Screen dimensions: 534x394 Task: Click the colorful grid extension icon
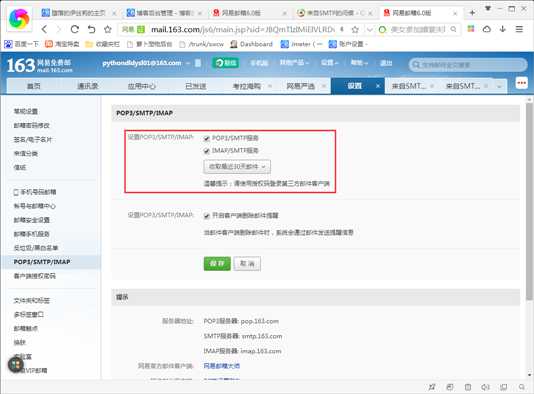coord(471,29)
